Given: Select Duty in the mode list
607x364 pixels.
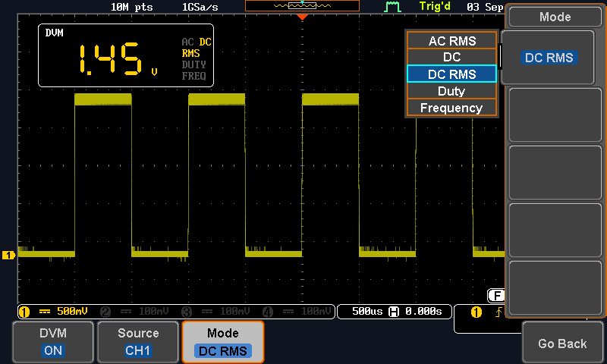Looking at the screenshot, I should pyautogui.click(x=452, y=91).
